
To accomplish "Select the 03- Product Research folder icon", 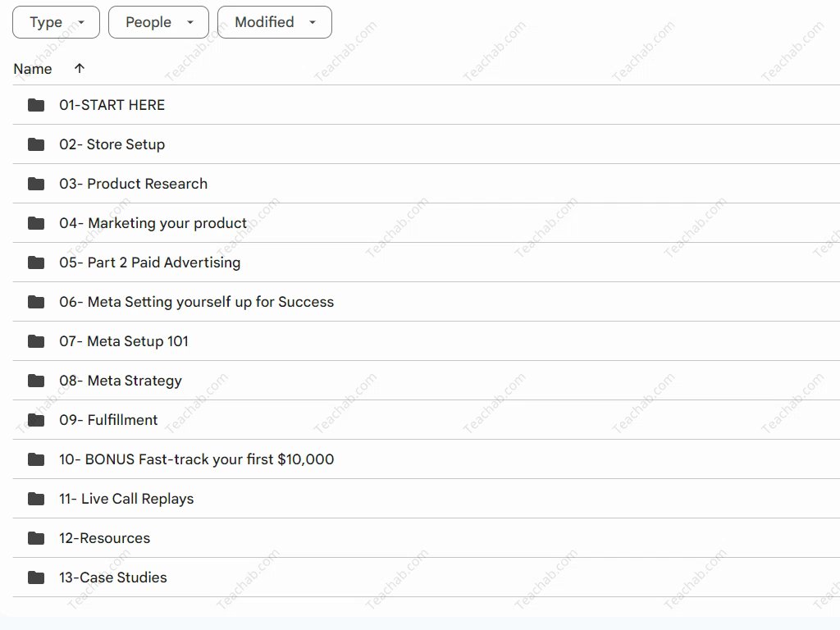I will coord(36,184).
